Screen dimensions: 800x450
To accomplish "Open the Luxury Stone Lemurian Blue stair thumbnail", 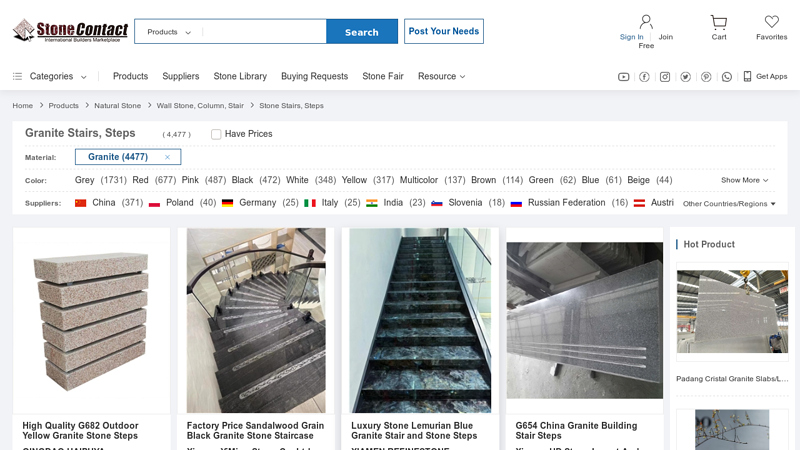I will [x=420, y=320].
